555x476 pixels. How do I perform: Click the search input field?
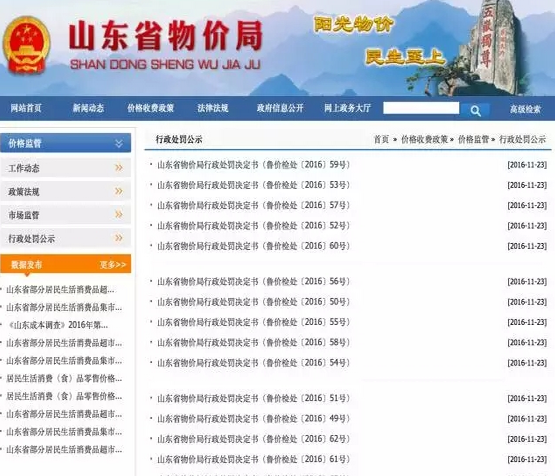(x=421, y=108)
